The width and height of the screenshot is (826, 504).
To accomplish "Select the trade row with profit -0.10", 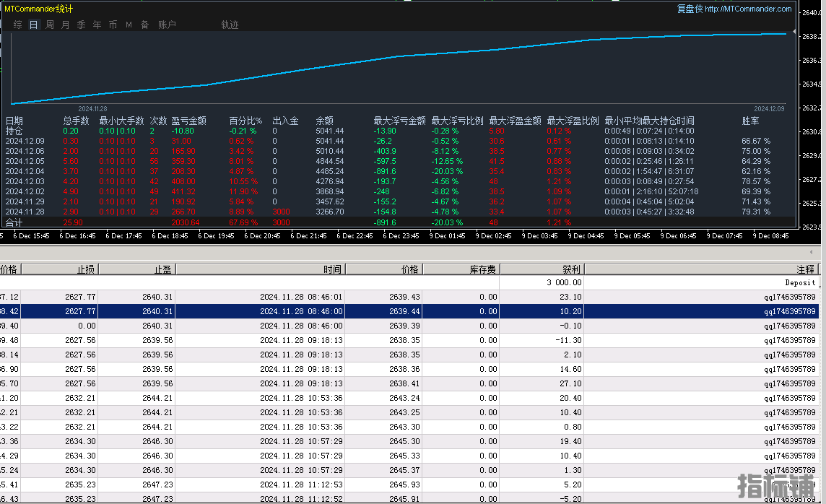I will pyautogui.click(x=410, y=326).
